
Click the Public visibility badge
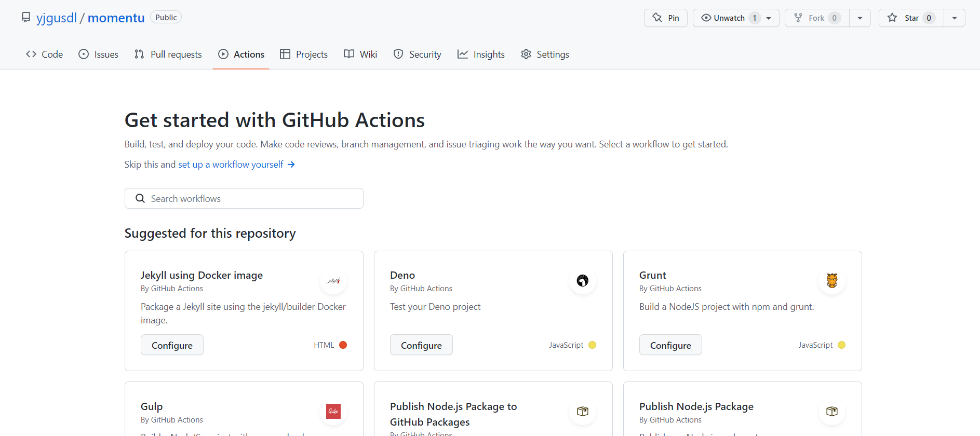166,17
